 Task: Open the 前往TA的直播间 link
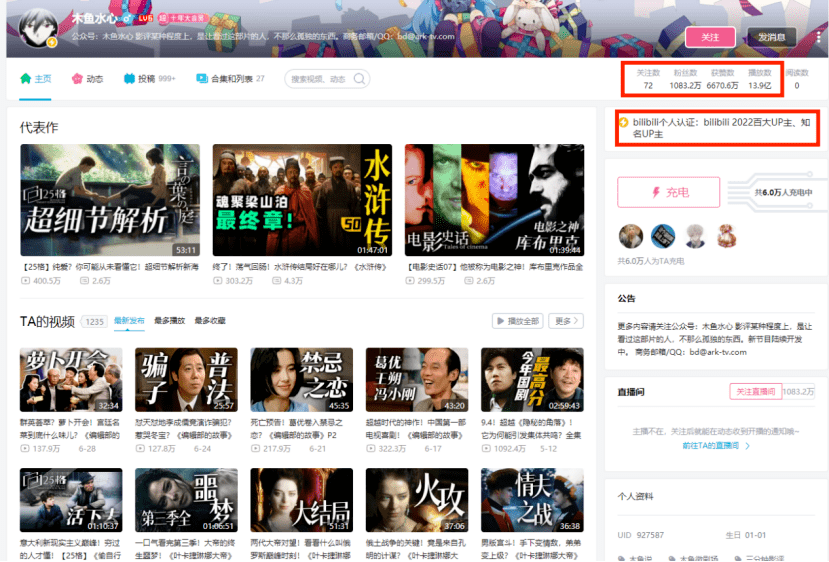coord(716,446)
